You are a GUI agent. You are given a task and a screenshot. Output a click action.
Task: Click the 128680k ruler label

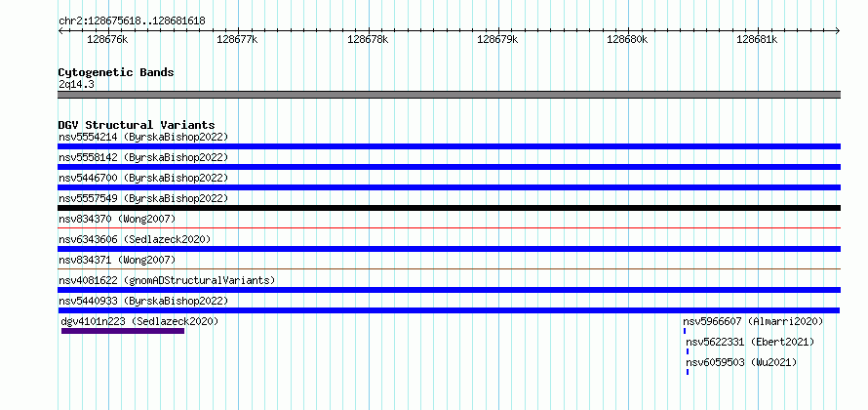coord(627,39)
